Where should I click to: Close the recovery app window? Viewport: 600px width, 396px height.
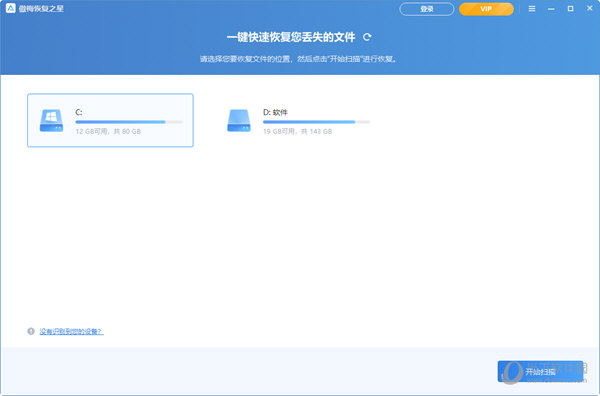[x=590, y=8]
